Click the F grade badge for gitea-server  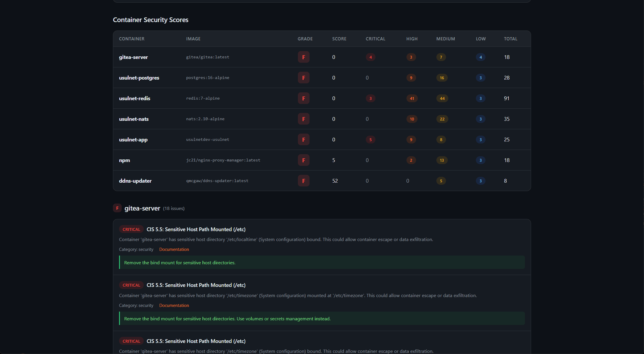click(x=303, y=57)
